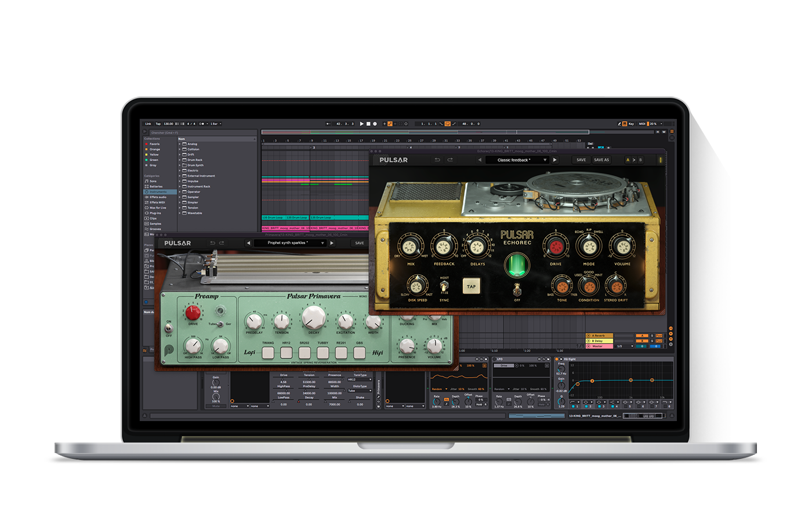Open the Prophet synth sparkles preset list
This screenshot has width=812, height=522.
[290, 242]
